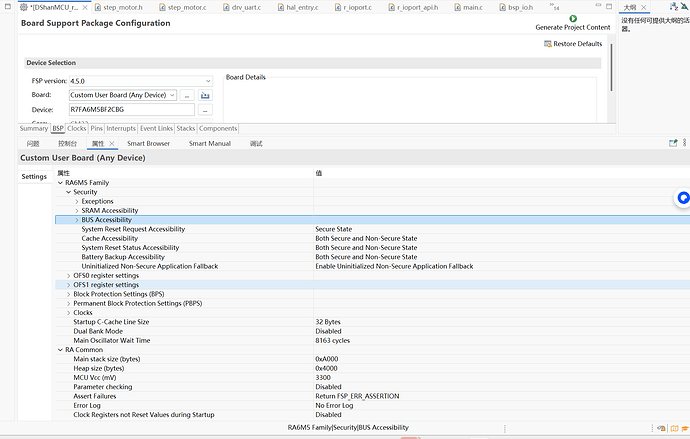Open the Custom User Board dropdown

[x=123, y=95]
